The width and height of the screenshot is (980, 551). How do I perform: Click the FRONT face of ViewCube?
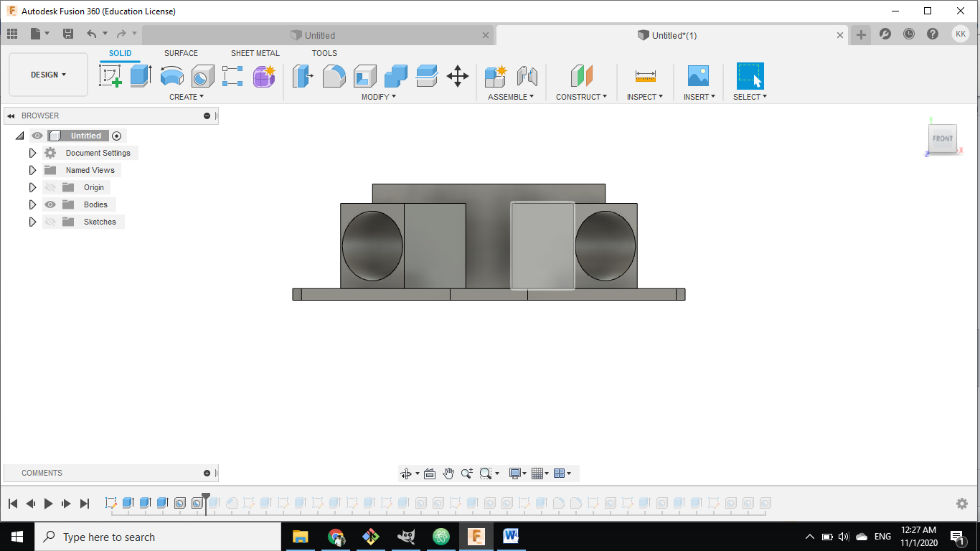pos(942,138)
